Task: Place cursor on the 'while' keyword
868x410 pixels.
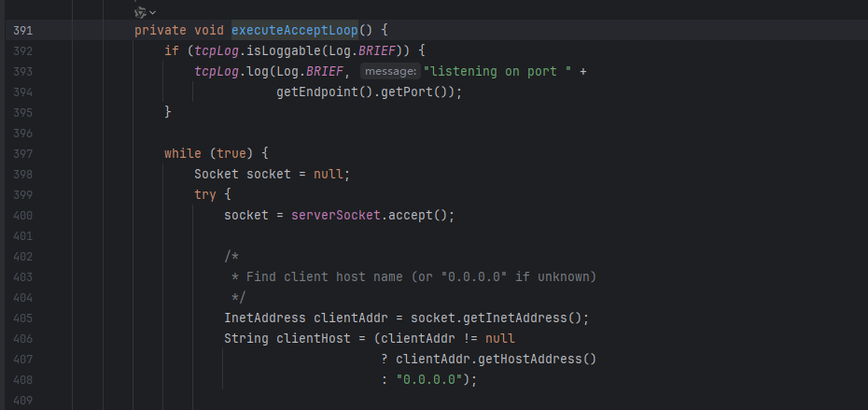Action: point(183,153)
